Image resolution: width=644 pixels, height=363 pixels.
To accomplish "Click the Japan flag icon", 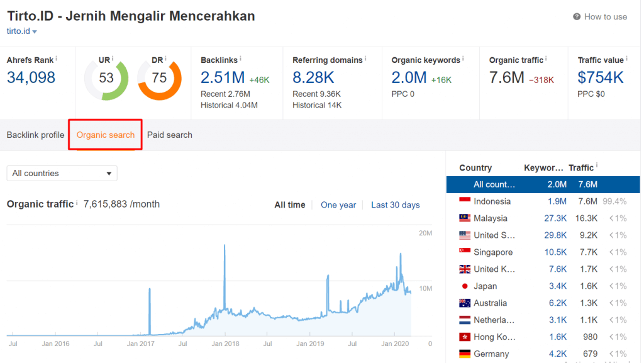I will click(x=465, y=286).
